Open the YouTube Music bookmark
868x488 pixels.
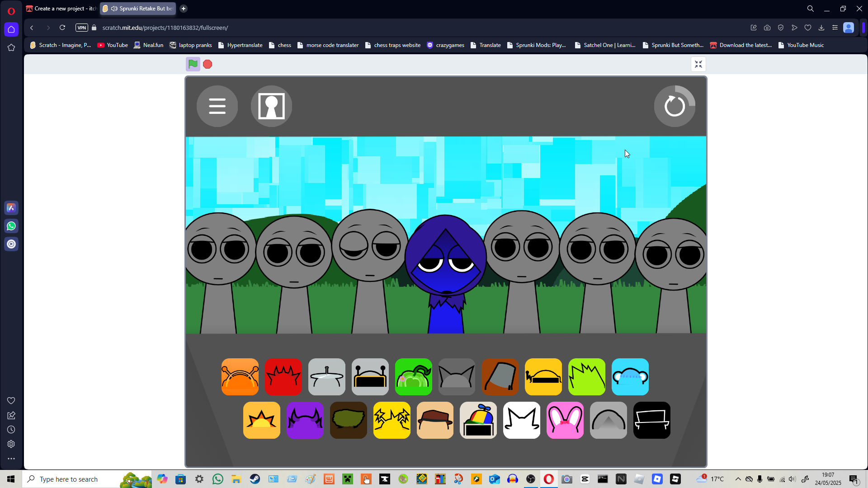(801, 45)
